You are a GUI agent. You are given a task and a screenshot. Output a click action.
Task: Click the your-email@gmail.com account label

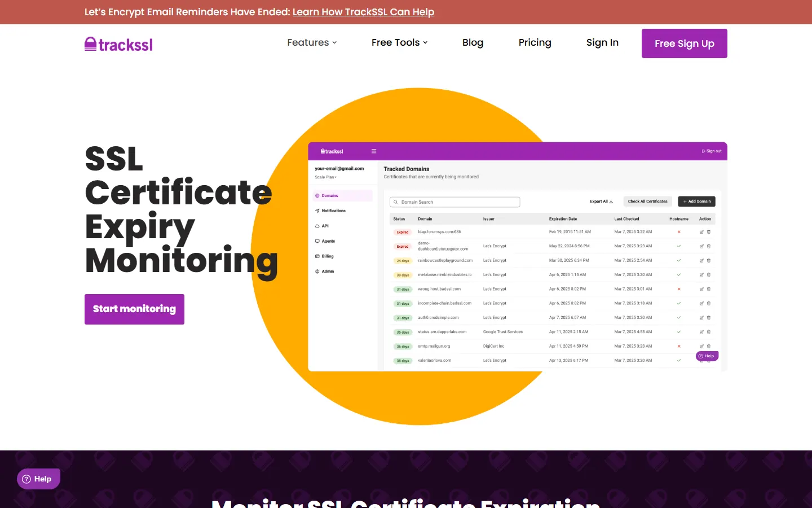[339, 169]
